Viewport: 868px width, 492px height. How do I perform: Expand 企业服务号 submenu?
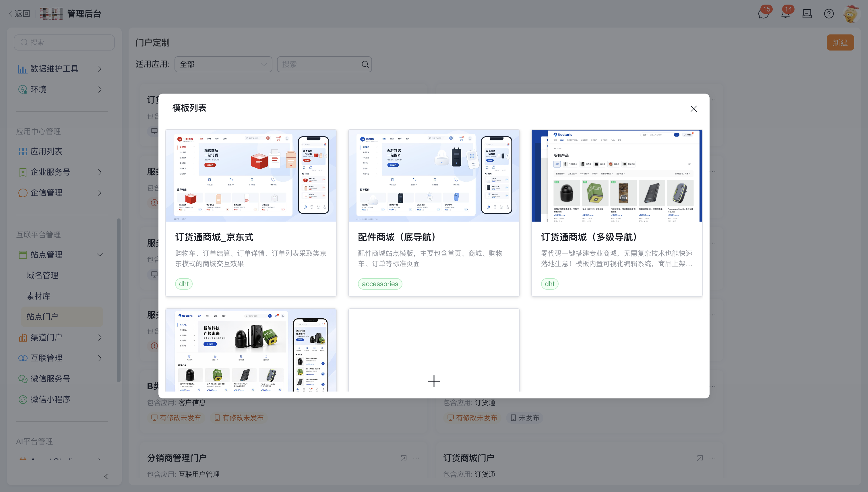[x=61, y=172]
